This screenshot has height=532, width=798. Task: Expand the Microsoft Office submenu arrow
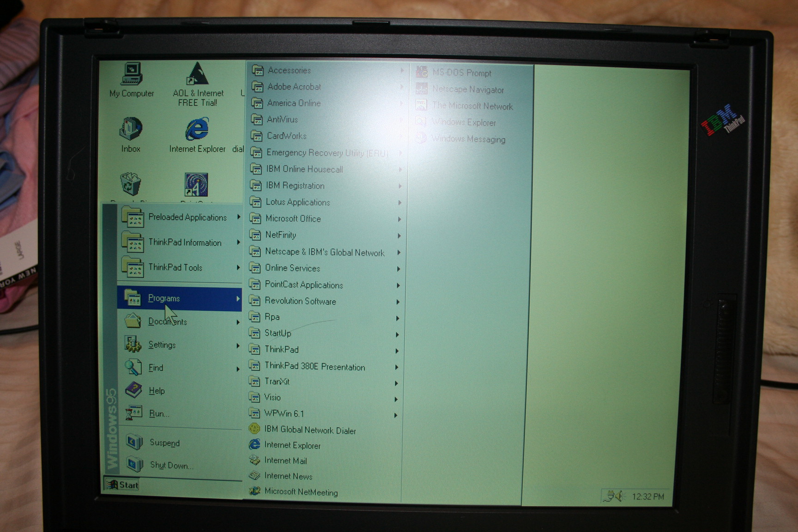pyautogui.click(x=400, y=219)
